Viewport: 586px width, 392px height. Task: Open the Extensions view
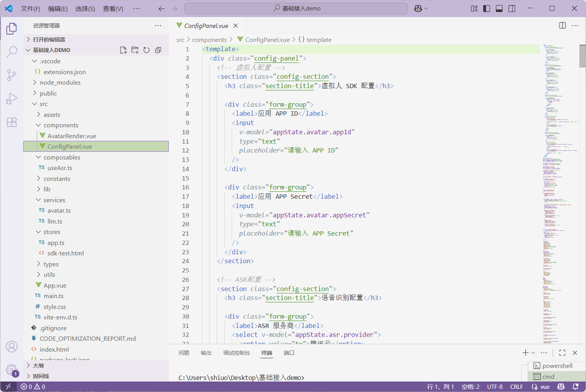pyautogui.click(x=12, y=122)
